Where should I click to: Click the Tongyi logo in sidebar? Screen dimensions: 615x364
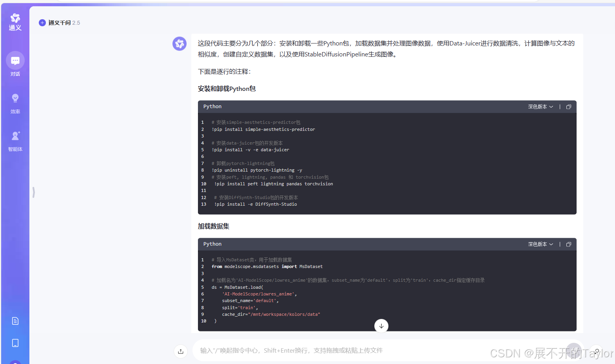(15, 22)
